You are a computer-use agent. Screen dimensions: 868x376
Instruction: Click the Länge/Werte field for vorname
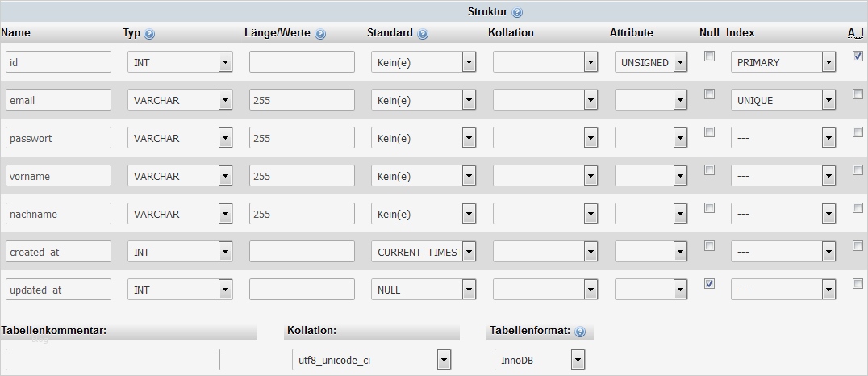point(302,176)
